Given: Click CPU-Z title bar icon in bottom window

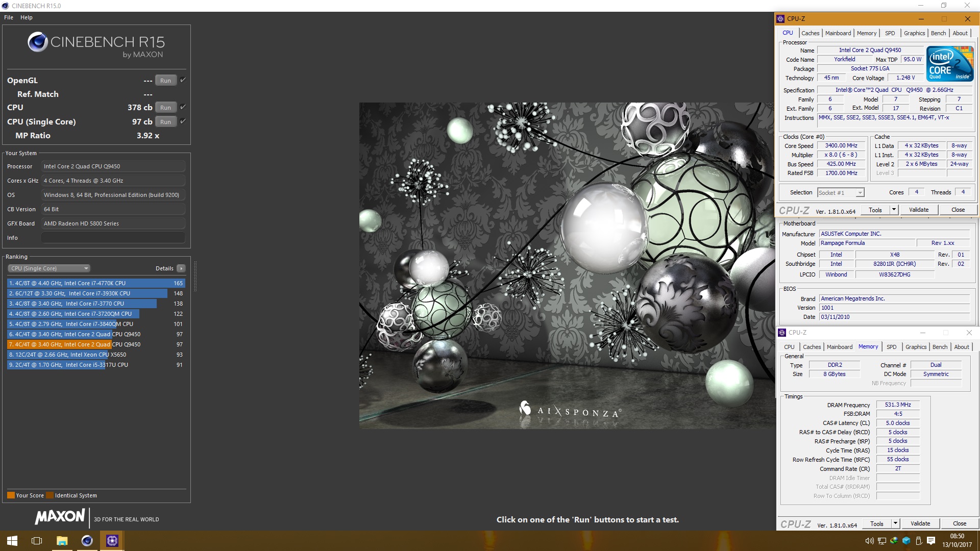Looking at the screenshot, I should point(782,333).
